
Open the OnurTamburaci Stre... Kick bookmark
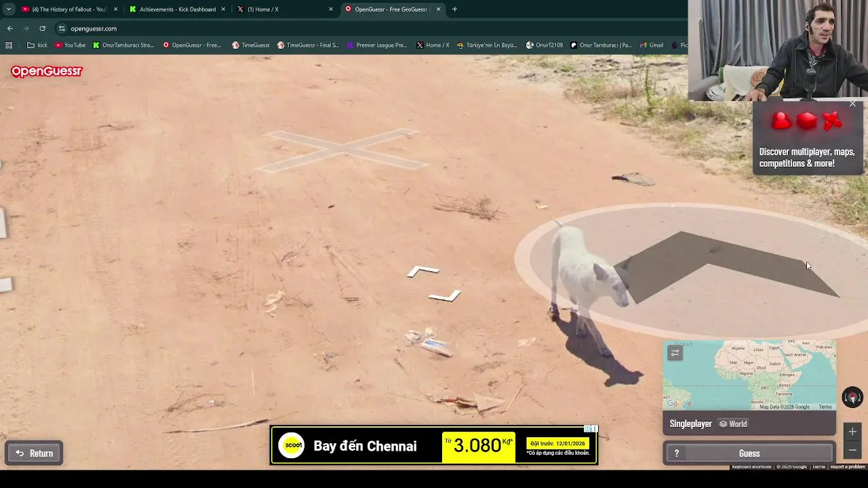123,45
